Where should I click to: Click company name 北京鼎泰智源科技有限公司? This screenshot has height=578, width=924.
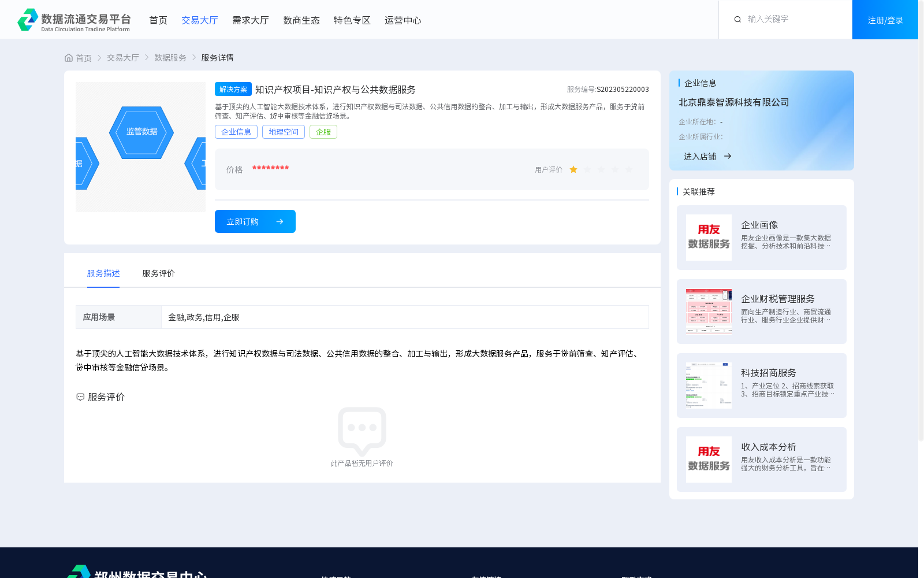pos(733,102)
